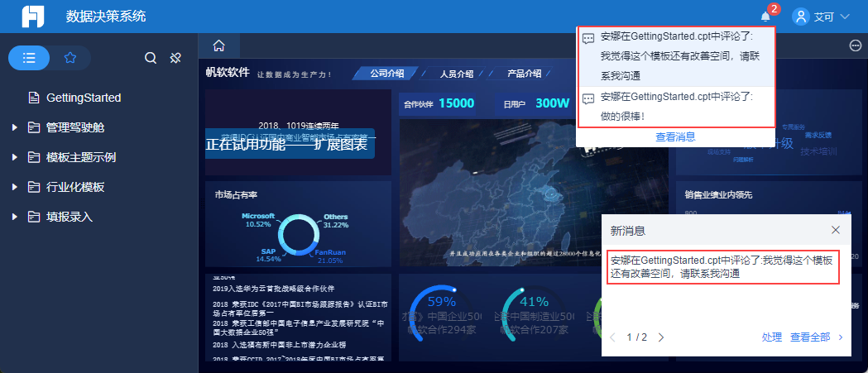This screenshot has height=373, width=868.
Task: Click the 正在试用功能 扩展图表 banner
Action: 290,144
